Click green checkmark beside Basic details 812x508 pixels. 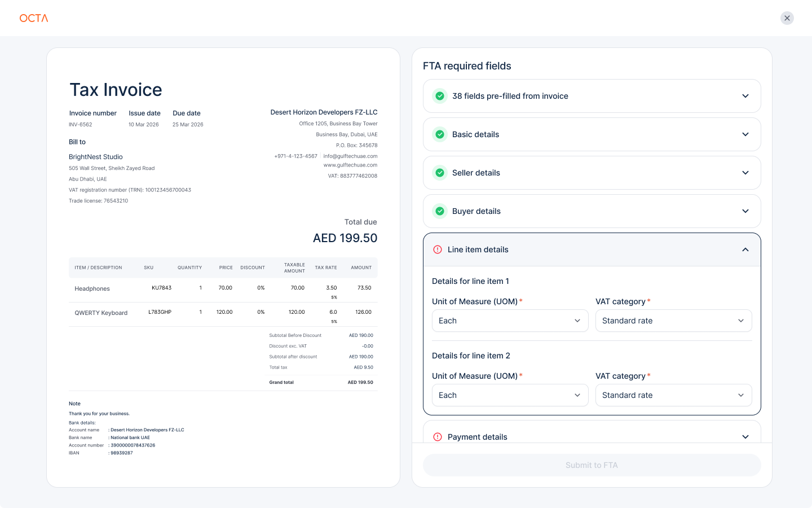tap(440, 134)
